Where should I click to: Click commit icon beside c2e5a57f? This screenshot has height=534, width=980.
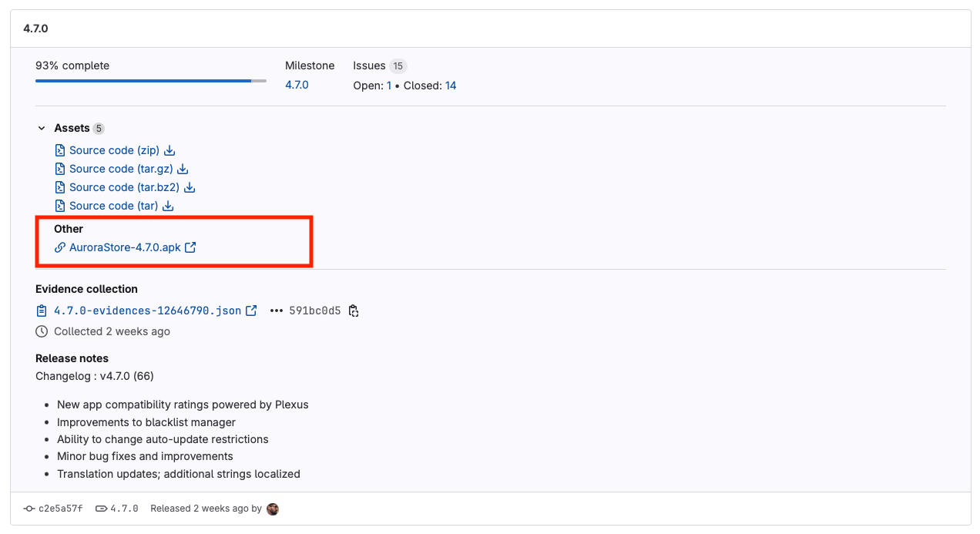pyautogui.click(x=29, y=509)
